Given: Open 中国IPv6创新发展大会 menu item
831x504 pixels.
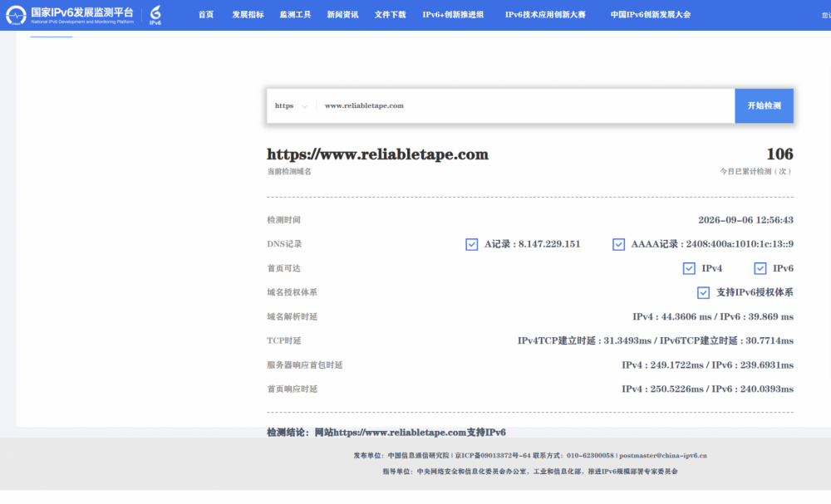Looking at the screenshot, I should (651, 15).
